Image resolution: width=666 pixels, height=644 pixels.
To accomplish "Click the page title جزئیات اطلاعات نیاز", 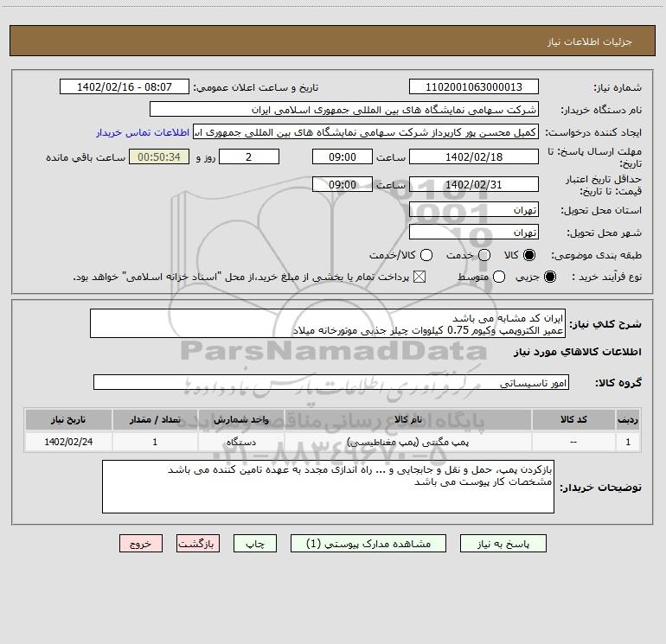I will click(590, 41).
